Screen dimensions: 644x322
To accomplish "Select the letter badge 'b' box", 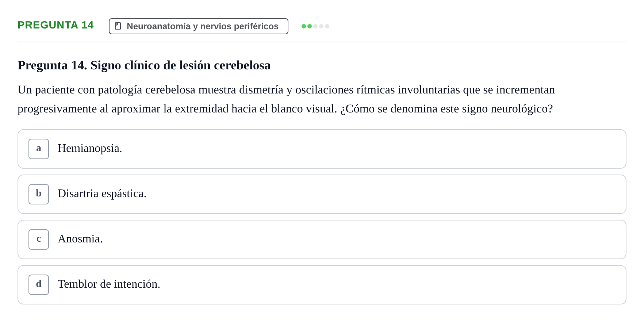I will pyautogui.click(x=39, y=194).
